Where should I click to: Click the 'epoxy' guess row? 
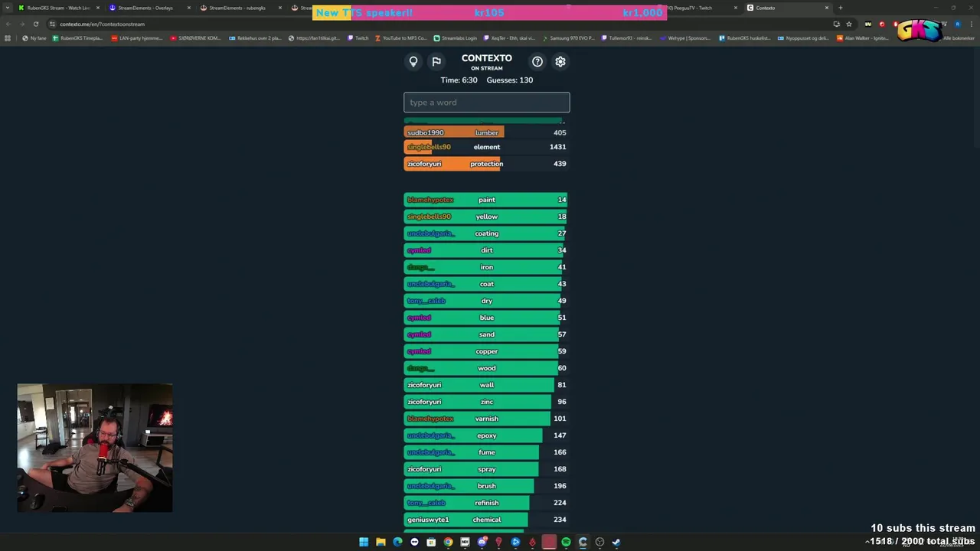click(x=487, y=435)
